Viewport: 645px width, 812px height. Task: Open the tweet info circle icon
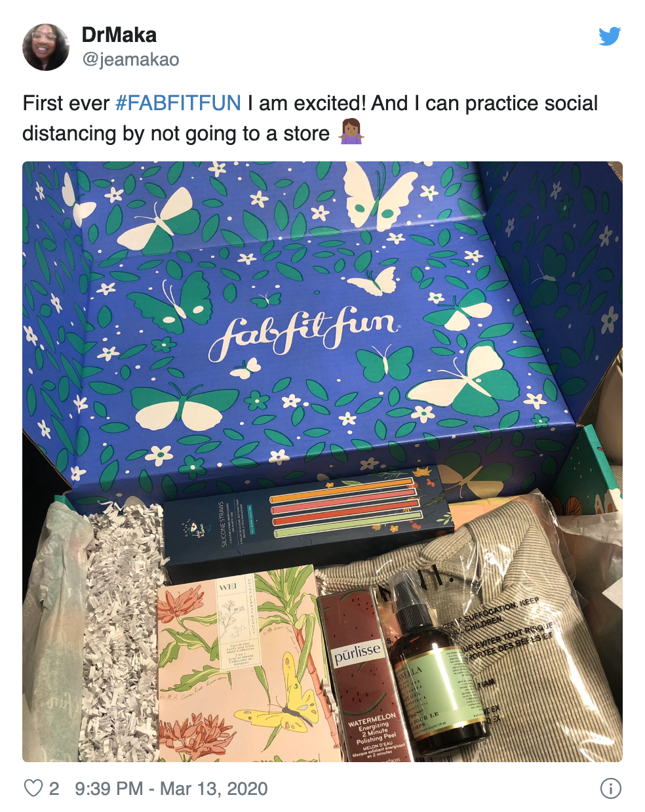(610, 788)
